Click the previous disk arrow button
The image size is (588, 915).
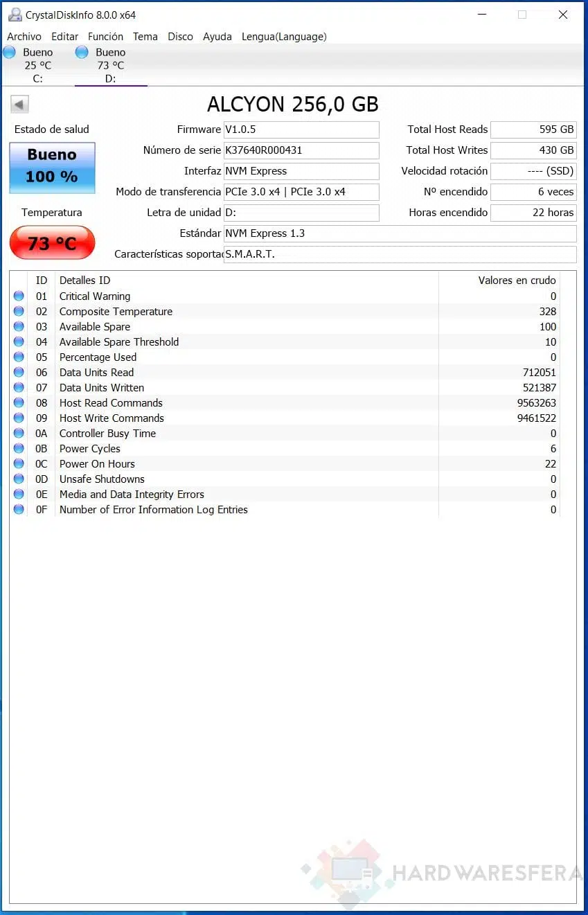click(19, 105)
